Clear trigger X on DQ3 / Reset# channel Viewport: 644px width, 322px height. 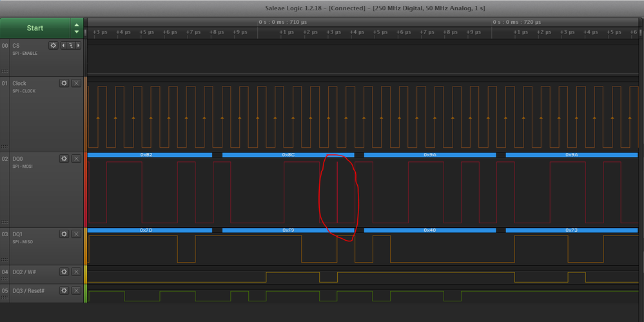[77, 290]
